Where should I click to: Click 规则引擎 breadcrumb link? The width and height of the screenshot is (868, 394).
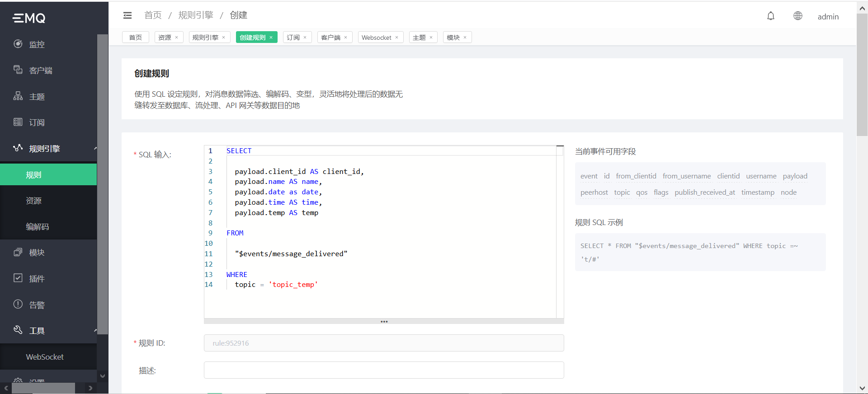[196, 15]
